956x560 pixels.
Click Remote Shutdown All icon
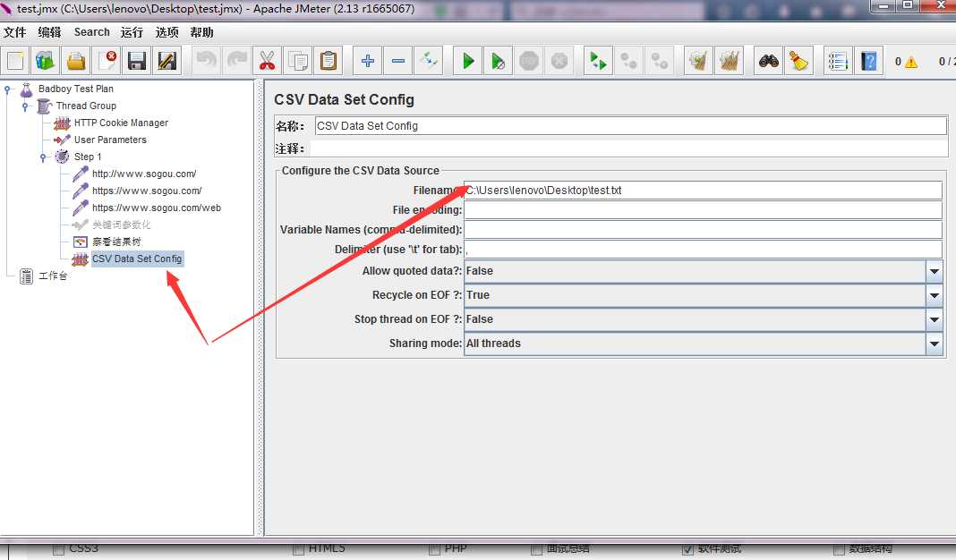click(x=659, y=61)
